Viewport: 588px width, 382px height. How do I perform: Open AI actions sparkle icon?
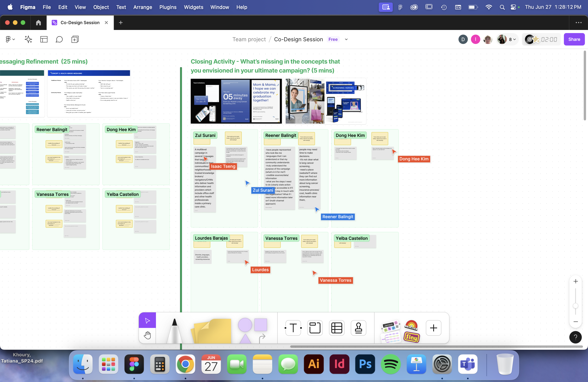point(28,39)
